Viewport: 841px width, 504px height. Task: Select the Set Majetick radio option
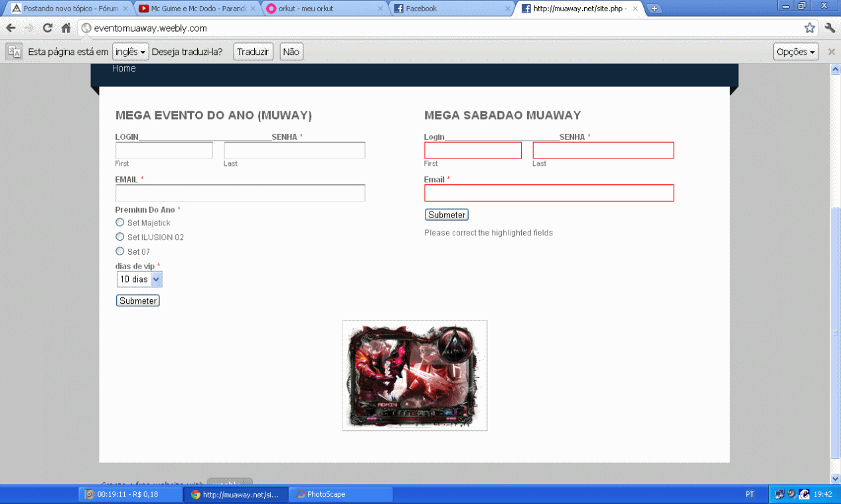[120, 223]
